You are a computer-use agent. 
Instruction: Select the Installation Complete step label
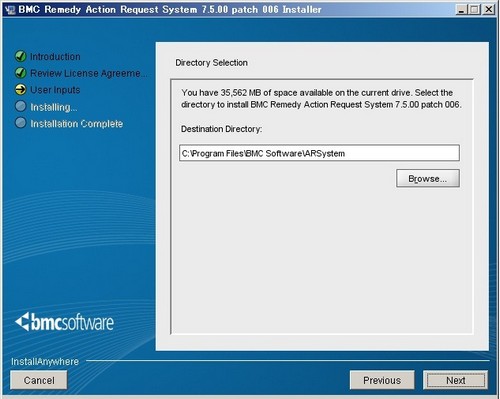(x=77, y=124)
